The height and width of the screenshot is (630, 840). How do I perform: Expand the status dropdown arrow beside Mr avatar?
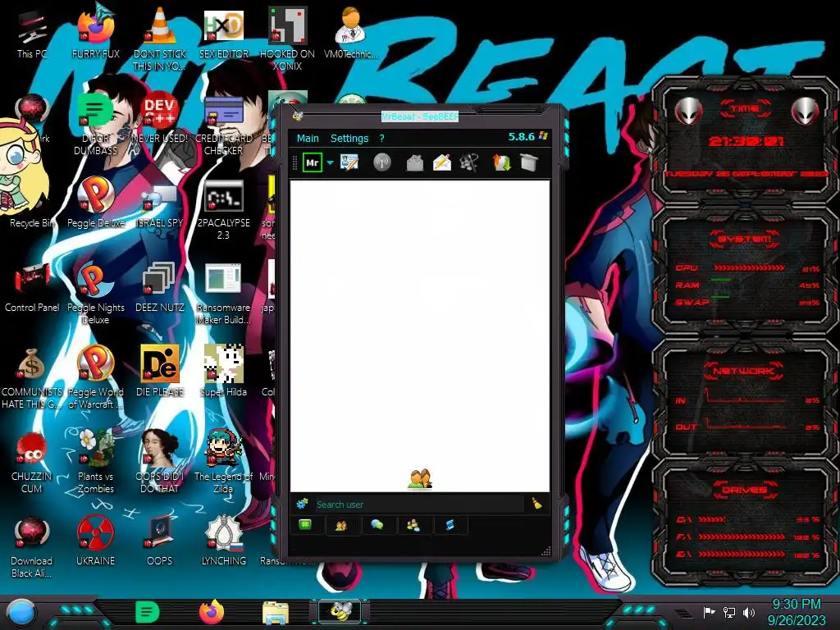330,162
